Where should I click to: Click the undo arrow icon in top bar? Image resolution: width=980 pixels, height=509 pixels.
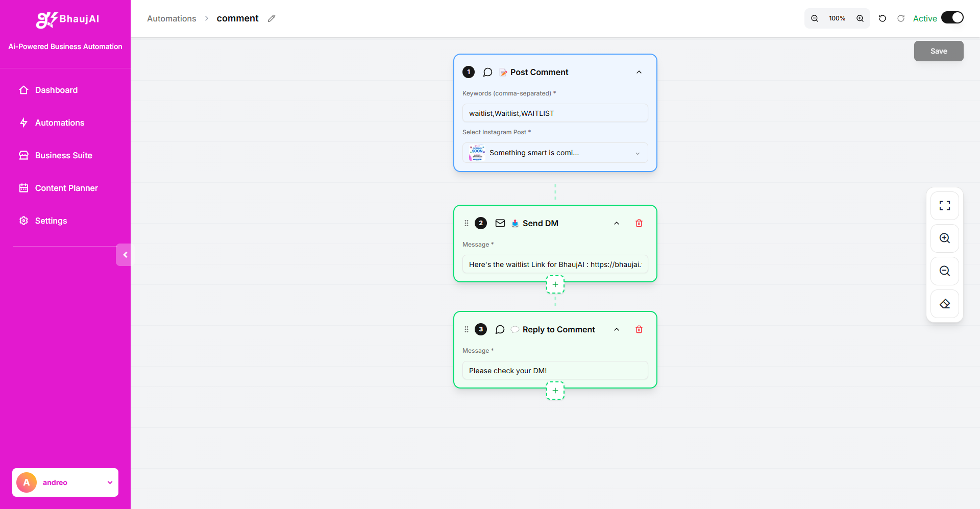point(883,18)
